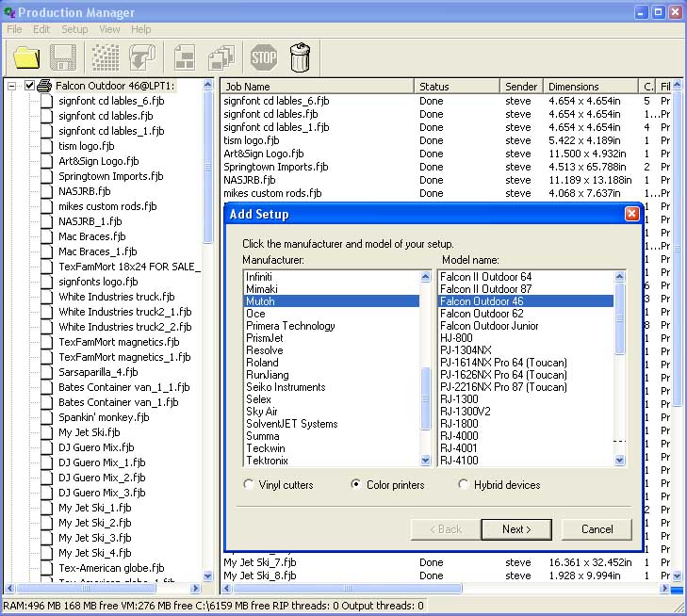Select Roland in the Manufacturer list
This screenshot has height=616, width=687.
331,363
